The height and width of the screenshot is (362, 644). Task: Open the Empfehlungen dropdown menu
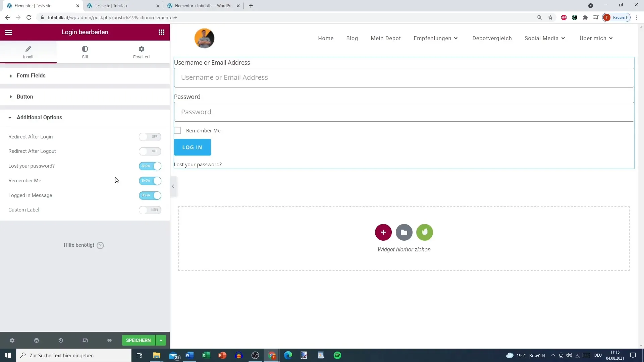coord(436,38)
